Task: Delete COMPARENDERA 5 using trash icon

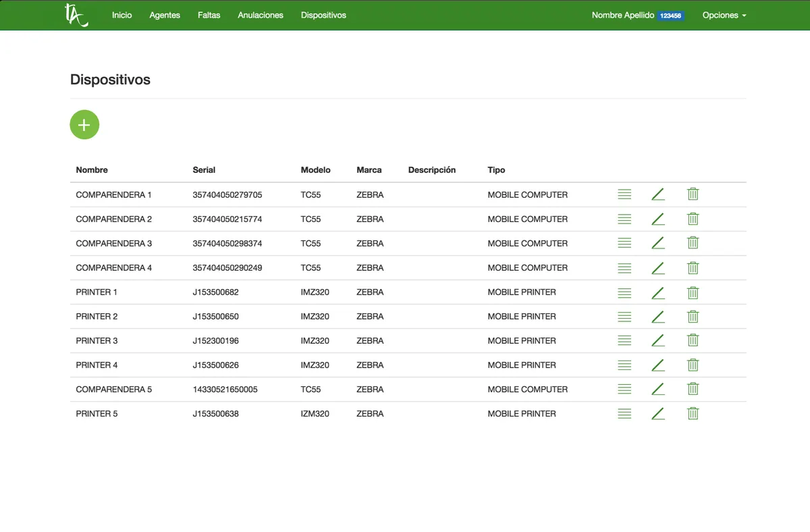Action: (x=693, y=389)
